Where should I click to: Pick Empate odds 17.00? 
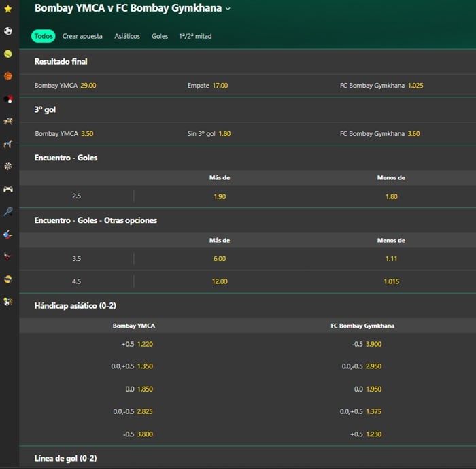[x=220, y=86]
